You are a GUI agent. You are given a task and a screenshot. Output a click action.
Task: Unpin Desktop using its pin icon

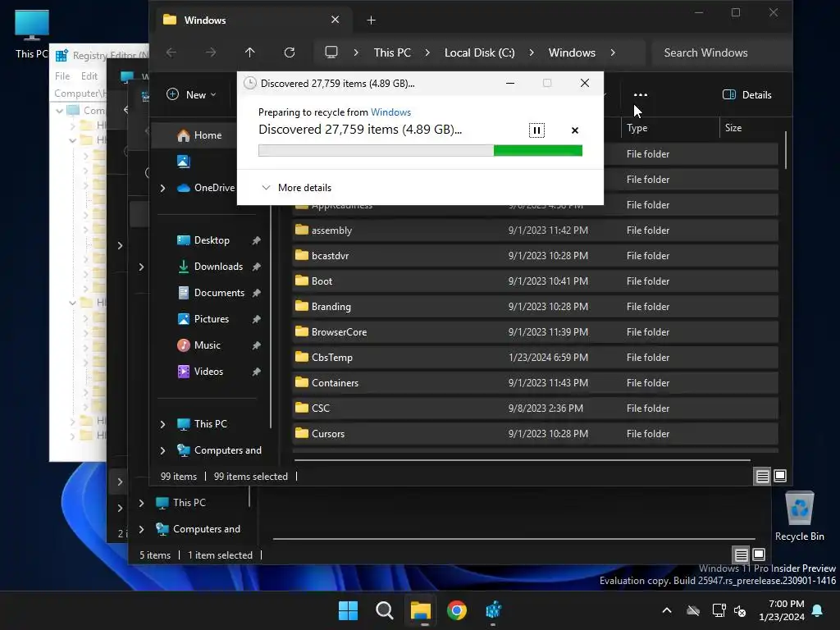click(x=257, y=240)
